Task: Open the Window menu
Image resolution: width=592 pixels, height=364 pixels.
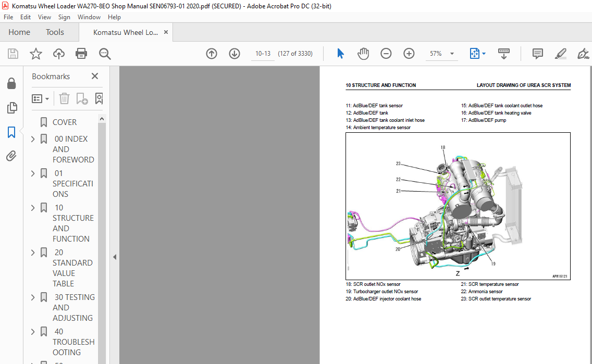Action: tap(89, 17)
